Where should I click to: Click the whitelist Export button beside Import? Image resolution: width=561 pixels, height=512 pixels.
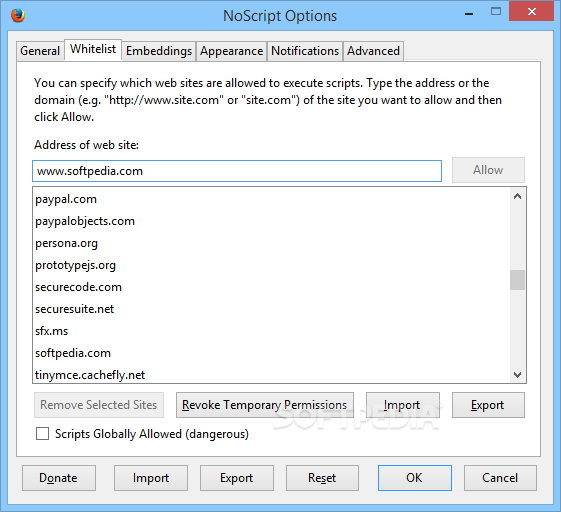pos(488,405)
